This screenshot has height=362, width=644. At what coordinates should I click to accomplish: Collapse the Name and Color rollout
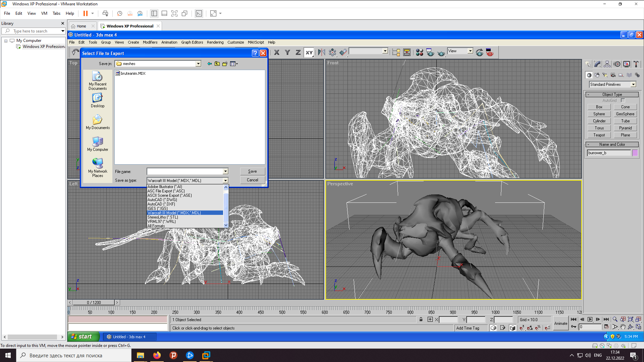[612, 144]
